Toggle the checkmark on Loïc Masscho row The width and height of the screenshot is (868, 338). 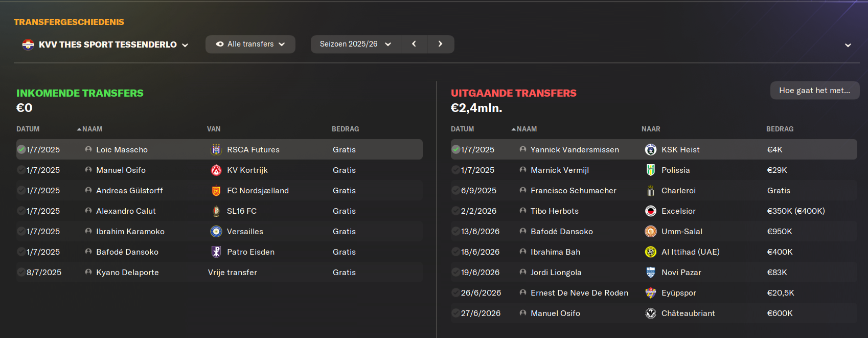[x=21, y=149]
